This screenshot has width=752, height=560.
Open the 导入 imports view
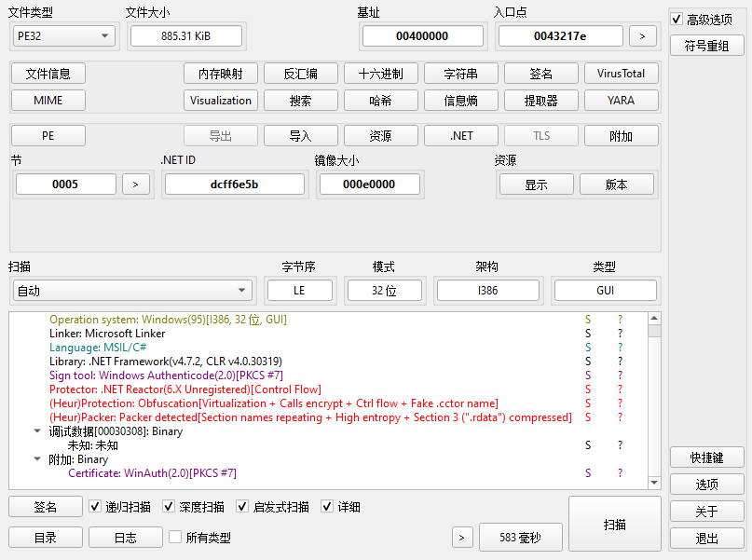pos(301,136)
